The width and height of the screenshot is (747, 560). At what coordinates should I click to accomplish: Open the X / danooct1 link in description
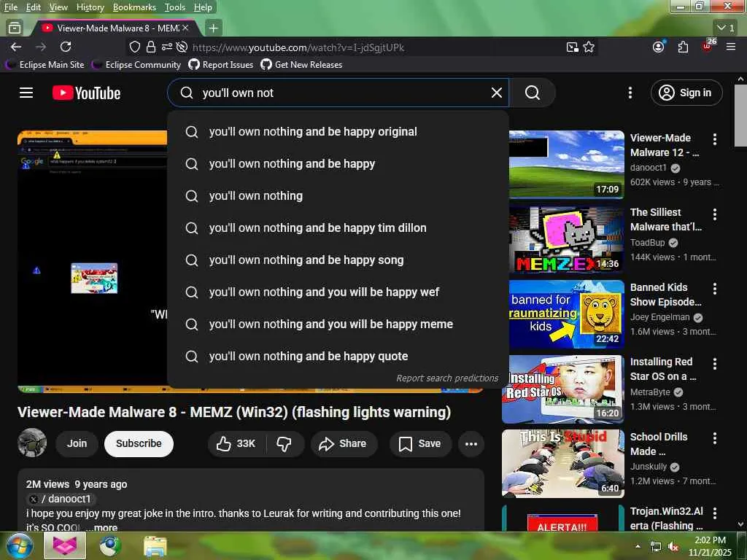tap(60, 499)
